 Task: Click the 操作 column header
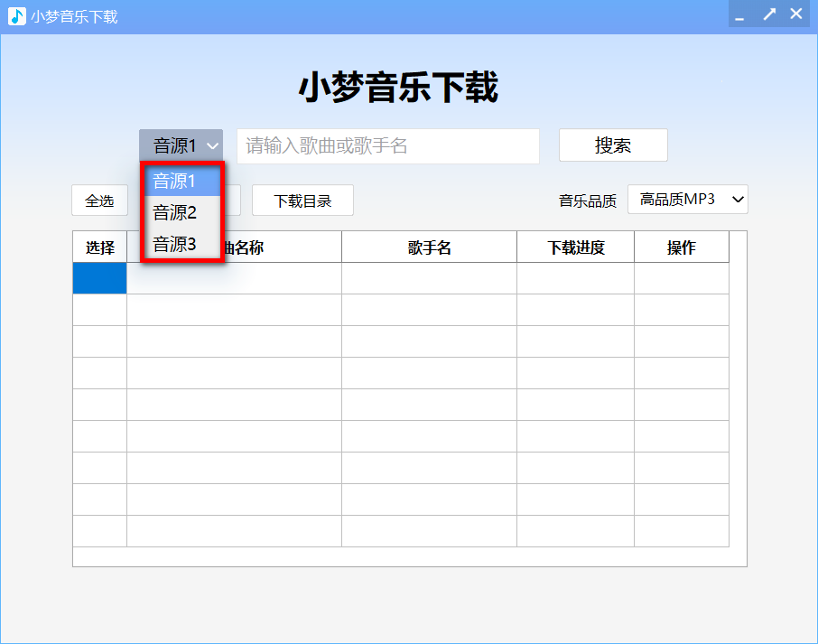click(682, 247)
